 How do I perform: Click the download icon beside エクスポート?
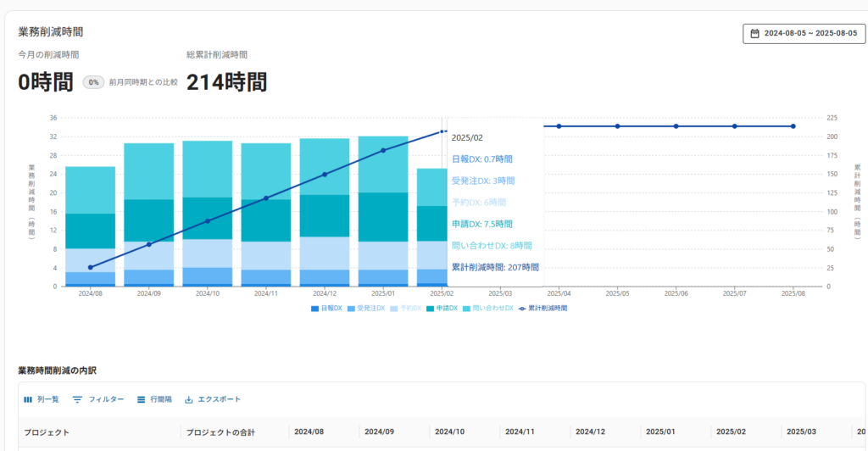click(189, 399)
